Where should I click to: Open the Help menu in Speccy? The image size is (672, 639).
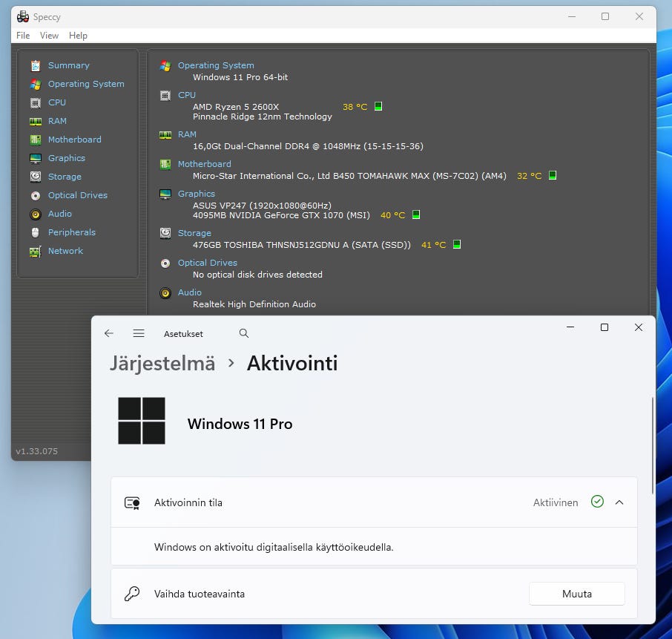point(78,36)
